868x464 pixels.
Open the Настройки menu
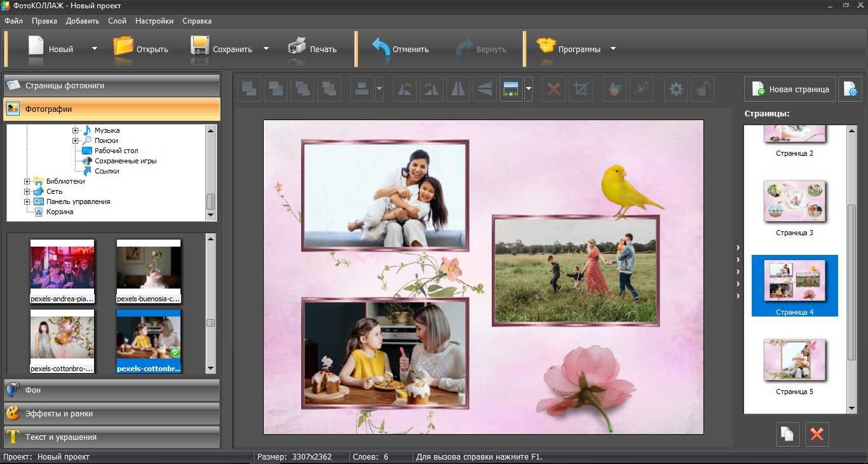click(x=154, y=21)
